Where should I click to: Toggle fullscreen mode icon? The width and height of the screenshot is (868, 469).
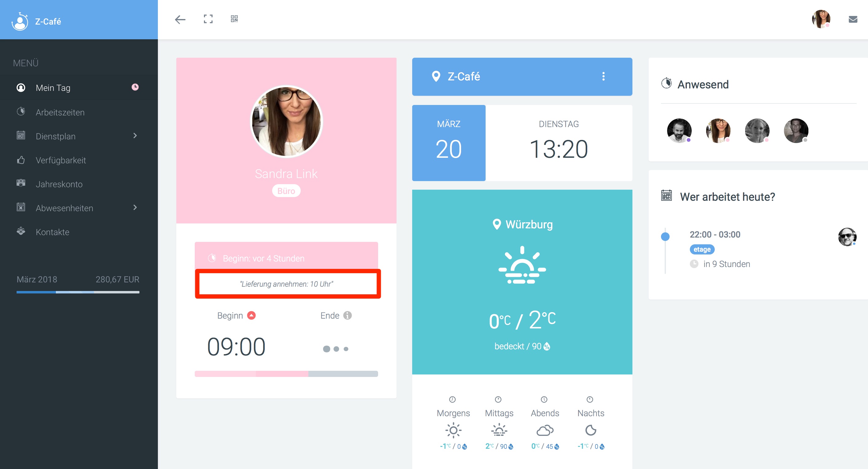208,19
